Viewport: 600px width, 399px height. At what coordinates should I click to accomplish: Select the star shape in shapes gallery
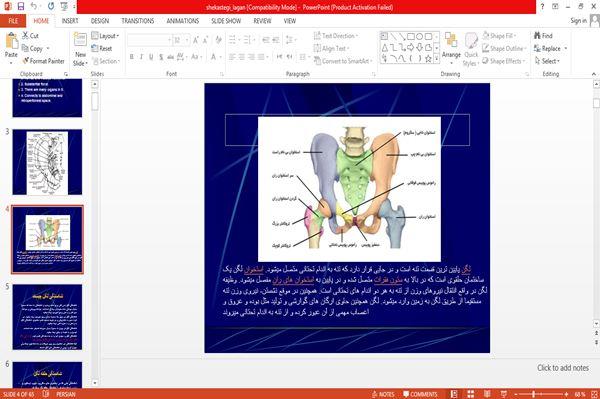point(429,59)
